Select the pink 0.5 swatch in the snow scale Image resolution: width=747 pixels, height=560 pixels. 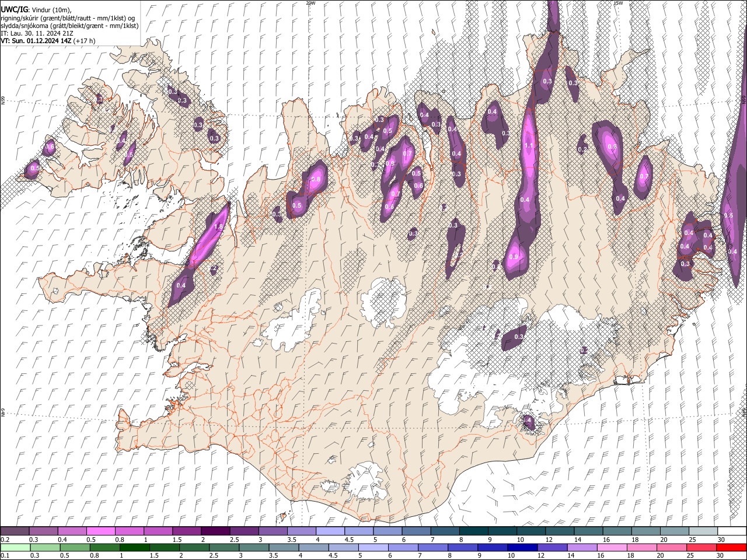(x=101, y=531)
